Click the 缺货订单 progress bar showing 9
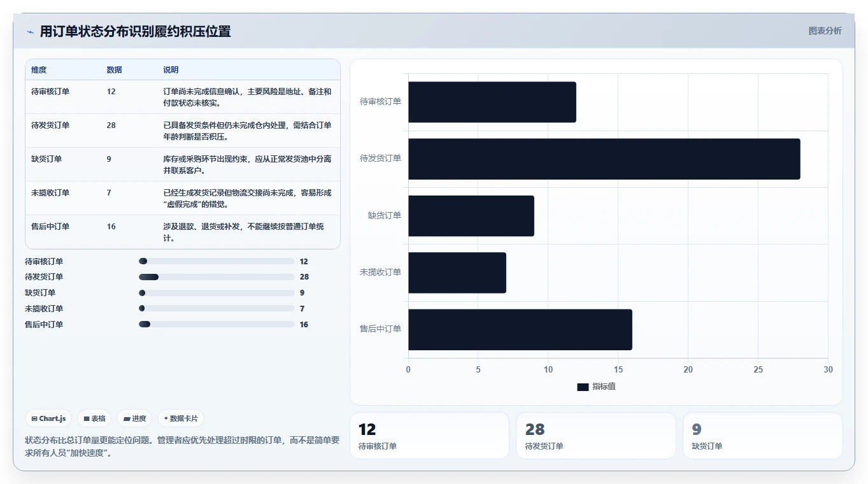 [x=217, y=293]
